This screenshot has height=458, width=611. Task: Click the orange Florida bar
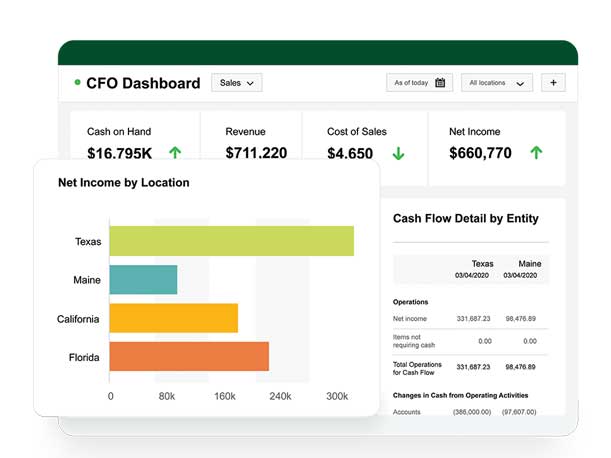189,357
